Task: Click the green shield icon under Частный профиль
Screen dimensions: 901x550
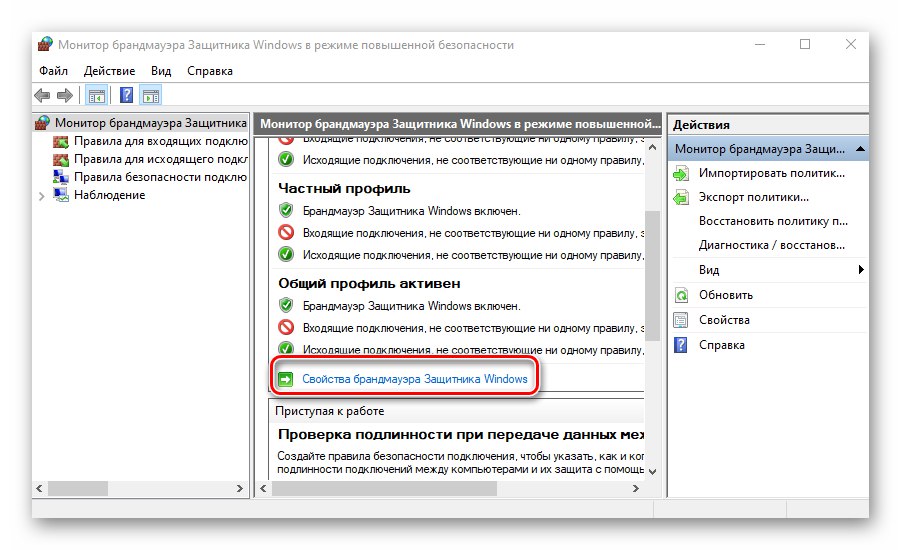Action: click(x=286, y=210)
